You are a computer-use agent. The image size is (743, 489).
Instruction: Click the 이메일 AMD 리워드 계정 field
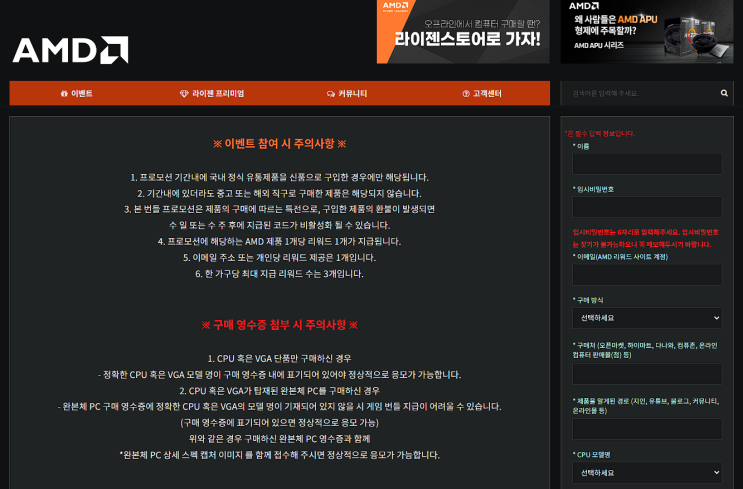647,275
